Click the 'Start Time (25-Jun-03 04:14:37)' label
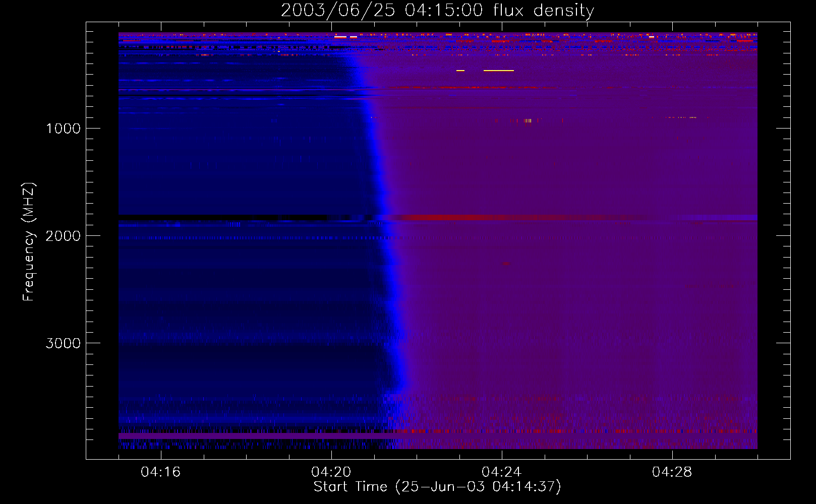Viewport: 816px width, 504px height. pos(437,486)
